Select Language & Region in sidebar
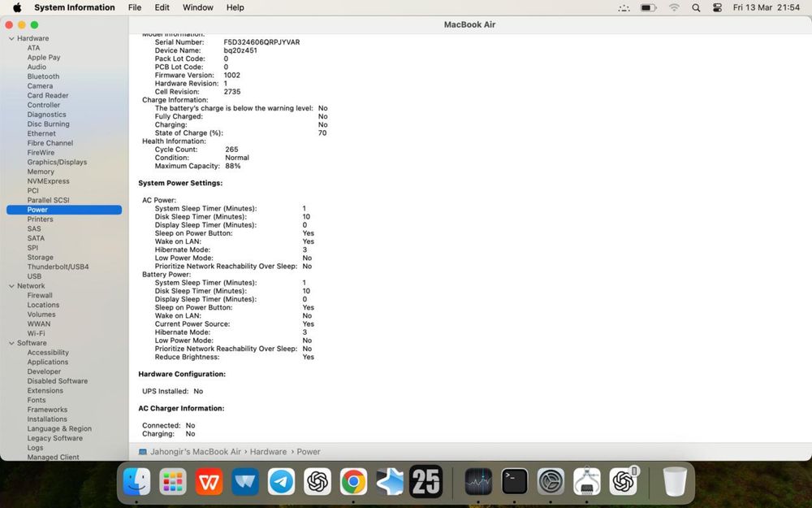Viewport: 812px width, 508px height. tap(59, 428)
